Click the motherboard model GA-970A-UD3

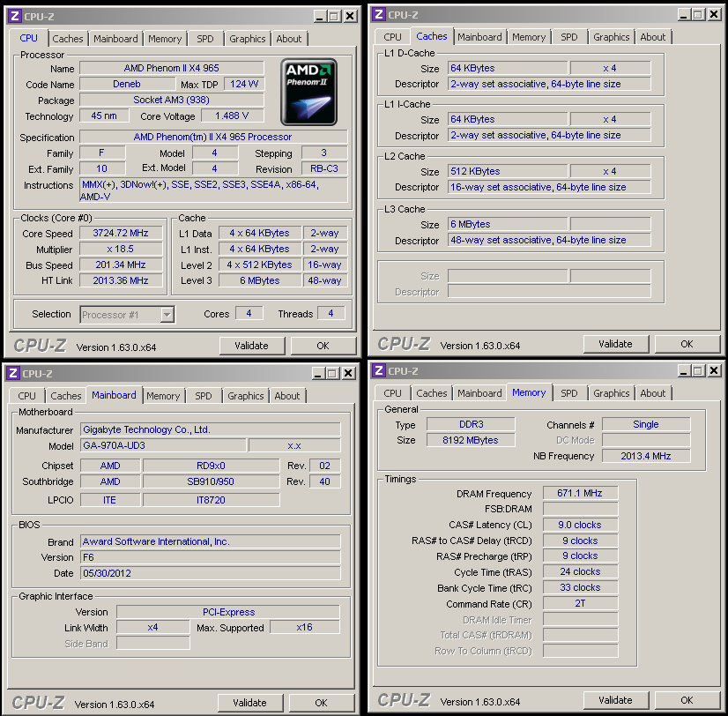(162, 445)
